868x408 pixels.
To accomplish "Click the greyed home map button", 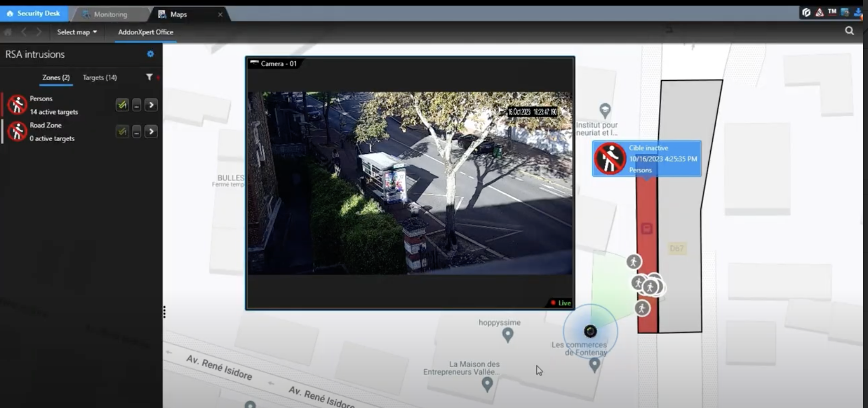I will point(8,32).
